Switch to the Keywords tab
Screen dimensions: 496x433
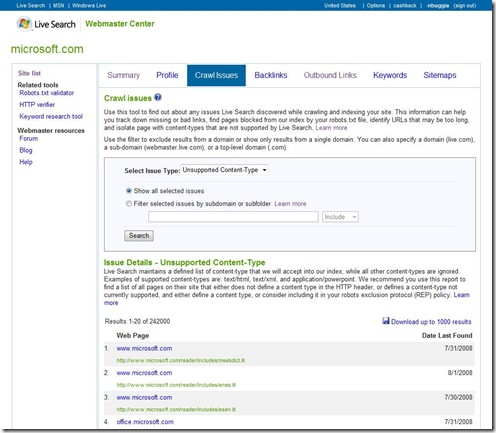pyautogui.click(x=390, y=75)
